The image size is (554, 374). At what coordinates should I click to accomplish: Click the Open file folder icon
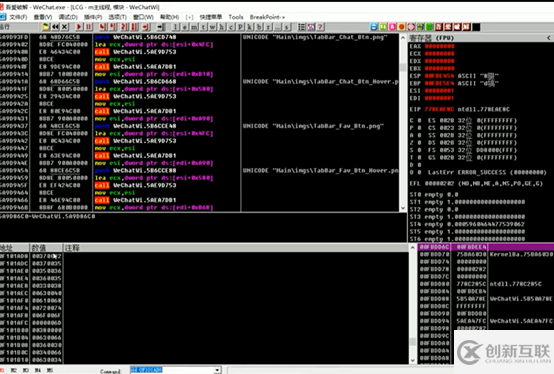pos(46,27)
